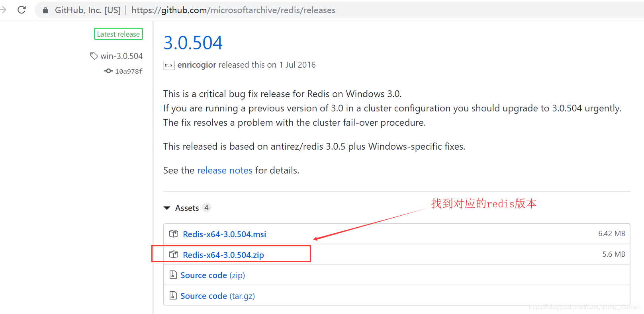Visit the enricogior profile link
Viewport: 644px width, 314px height.
click(x=197, y=65)
